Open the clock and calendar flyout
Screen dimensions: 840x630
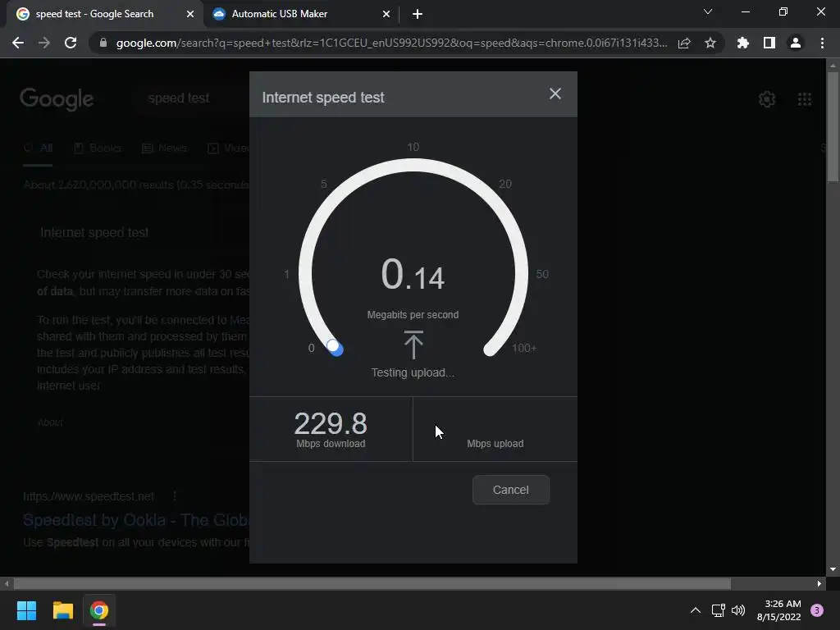[778, 610]
